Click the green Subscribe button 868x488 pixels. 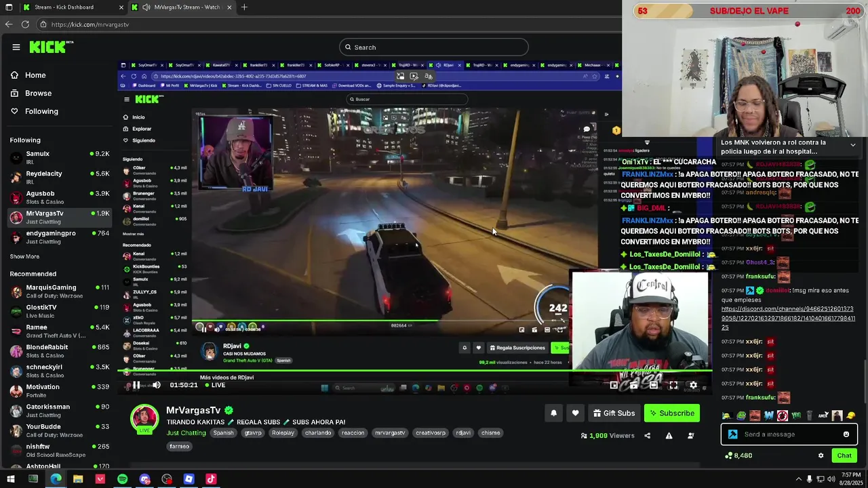click(671, 413)
